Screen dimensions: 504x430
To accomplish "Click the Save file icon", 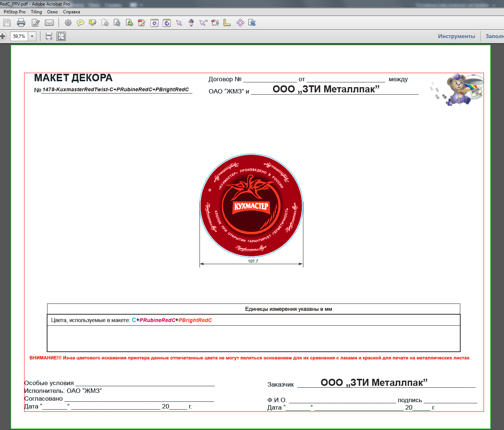I will (7, 23).
